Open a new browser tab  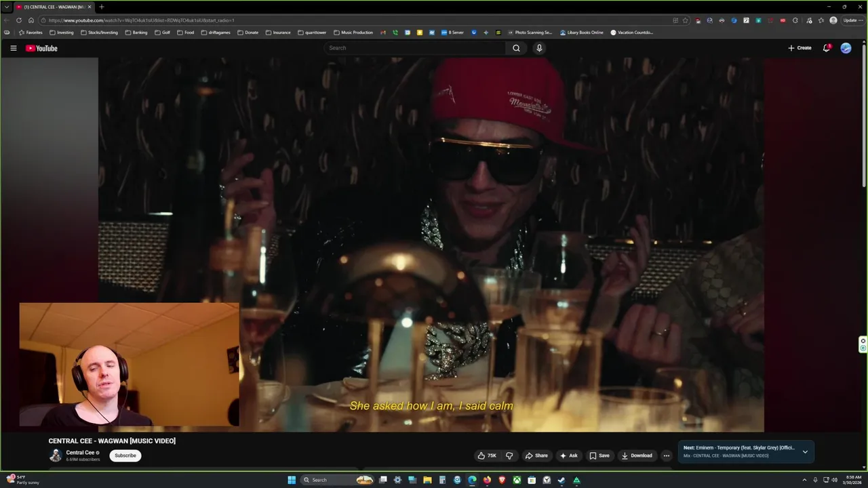pyautogui.click(x=101, y=7)
